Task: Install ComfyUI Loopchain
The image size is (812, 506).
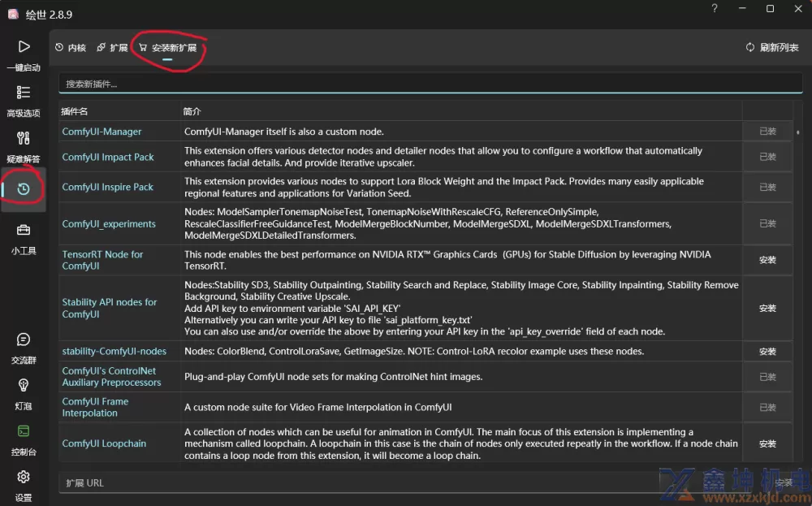Action: tap(767, 443)
